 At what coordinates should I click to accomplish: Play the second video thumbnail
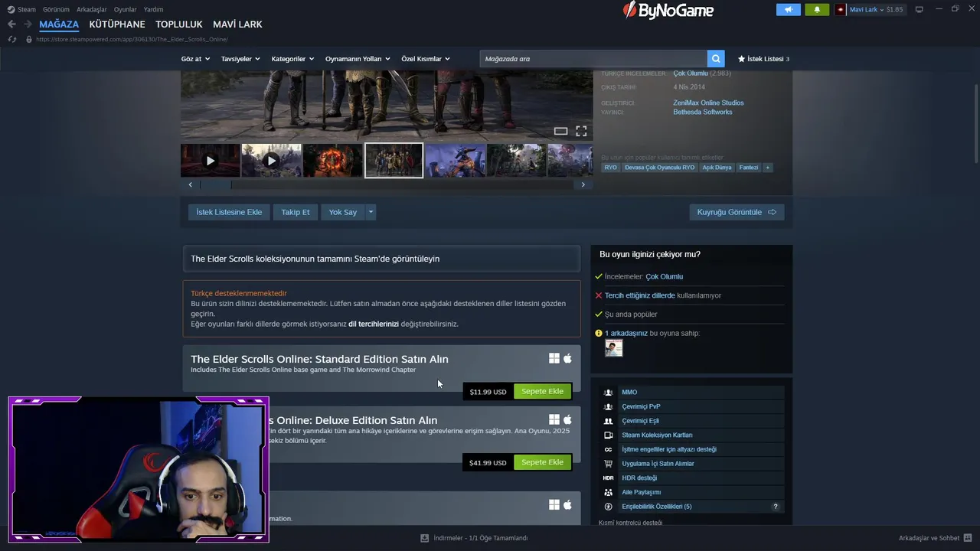click(271, 161)
